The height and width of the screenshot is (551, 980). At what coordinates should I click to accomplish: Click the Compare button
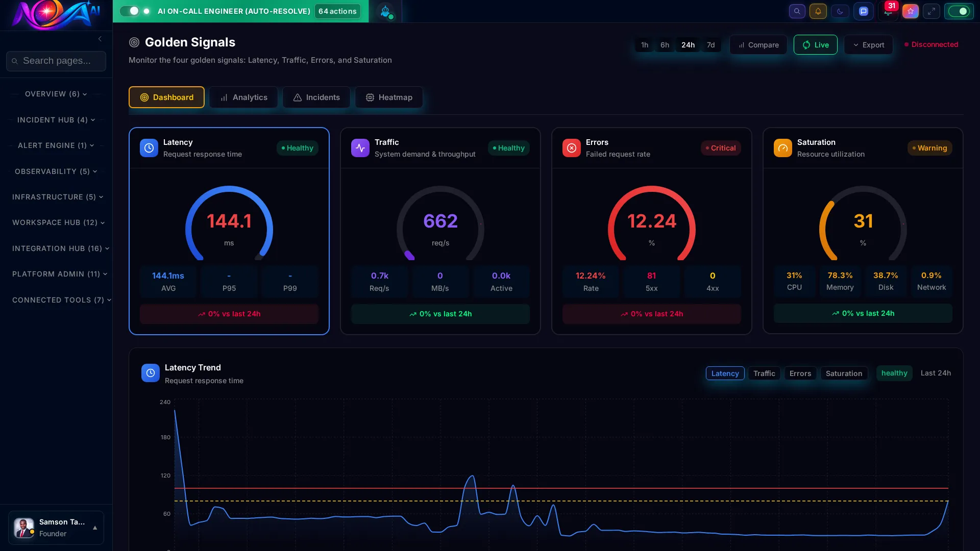pos(758,45)
